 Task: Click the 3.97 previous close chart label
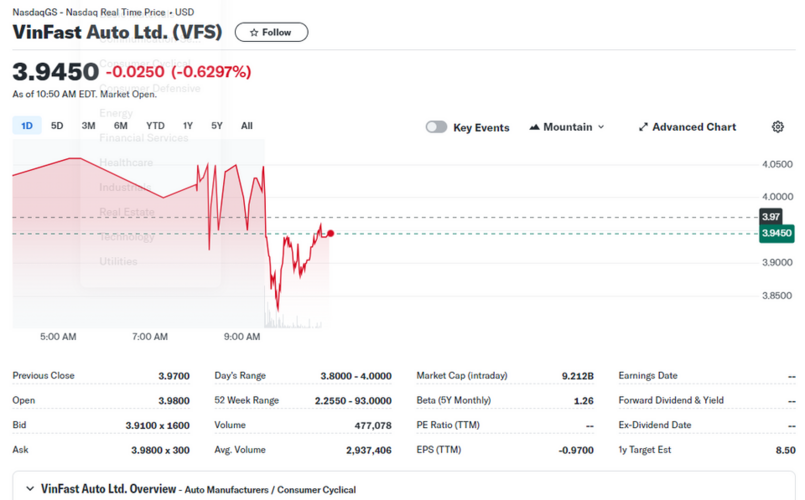point(770,216)
